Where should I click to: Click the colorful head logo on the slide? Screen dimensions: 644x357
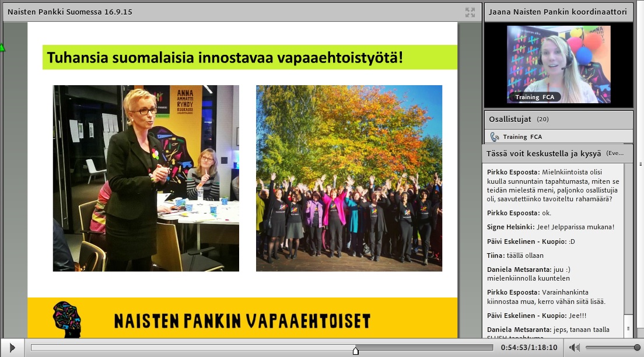(x=67, y=319)
